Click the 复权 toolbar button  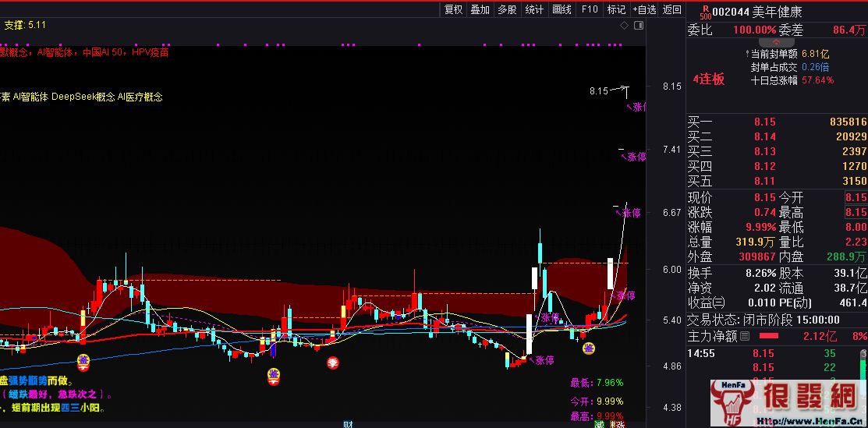[x=453, y=9]
